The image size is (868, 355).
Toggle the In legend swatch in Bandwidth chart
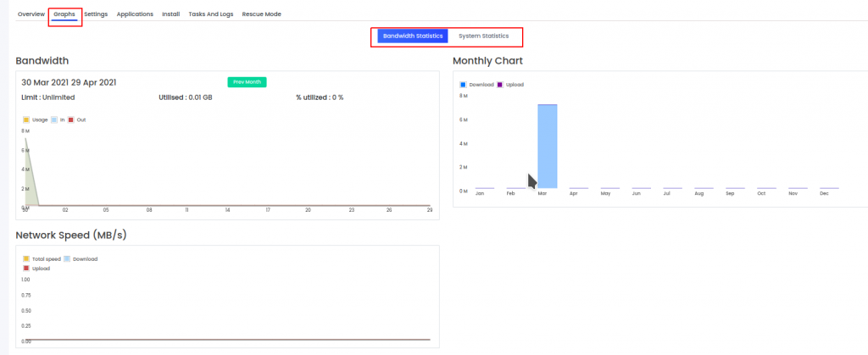[54, 119]
